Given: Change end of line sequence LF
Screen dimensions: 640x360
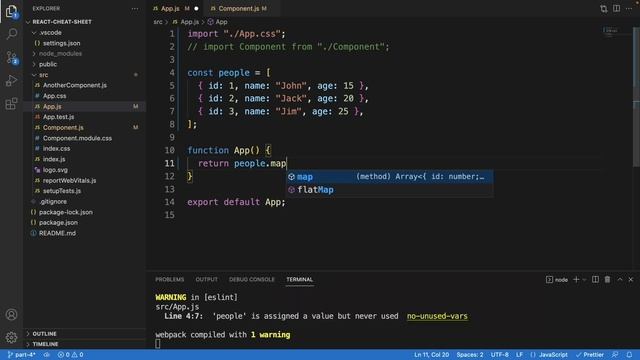Looking at the screenshot, I should (519, 355).
